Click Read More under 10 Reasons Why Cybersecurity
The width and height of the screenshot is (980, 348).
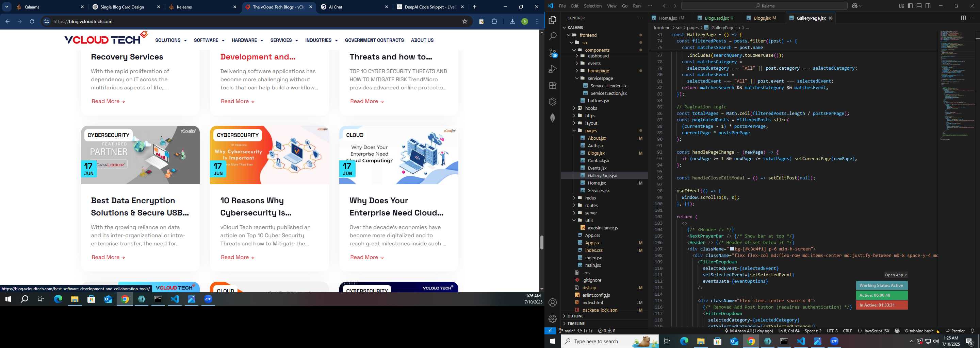click(238, 257)
